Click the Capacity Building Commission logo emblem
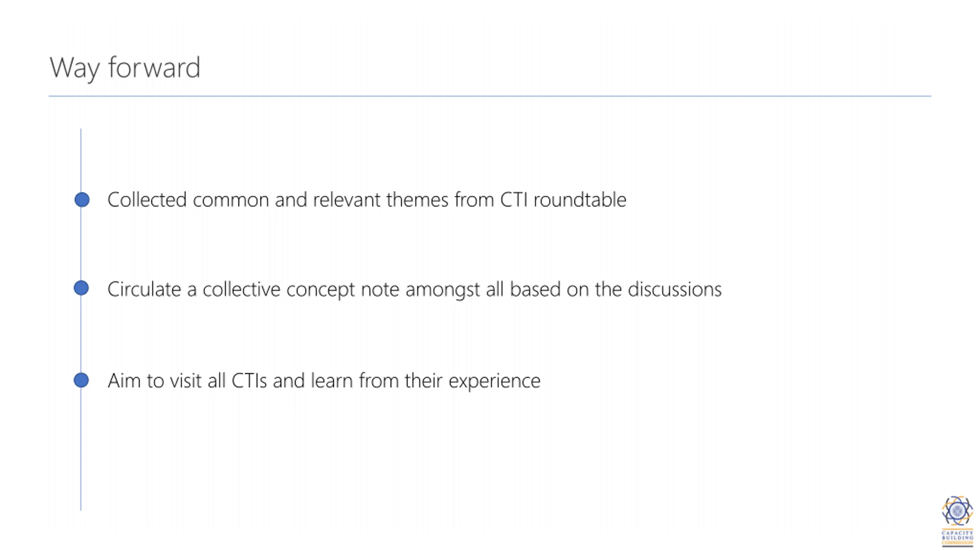The width and height of the screenshot is (980, 551). pos(957,511)
